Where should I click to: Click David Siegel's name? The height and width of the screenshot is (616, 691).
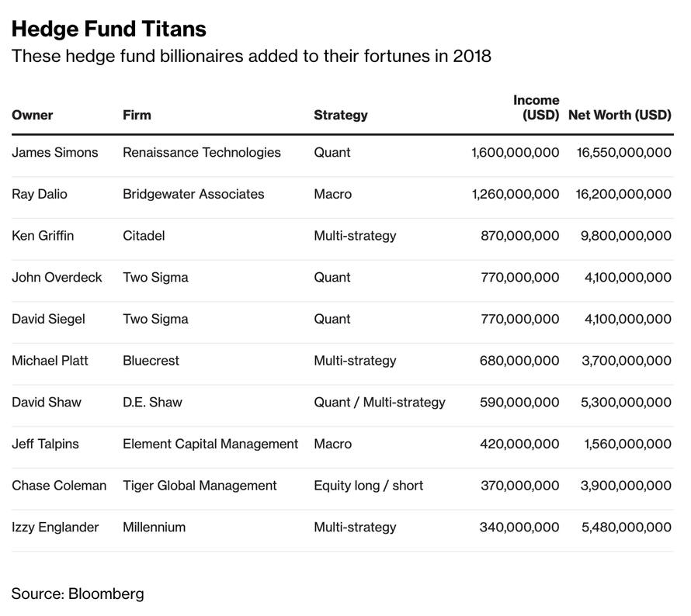pos(48,319)
